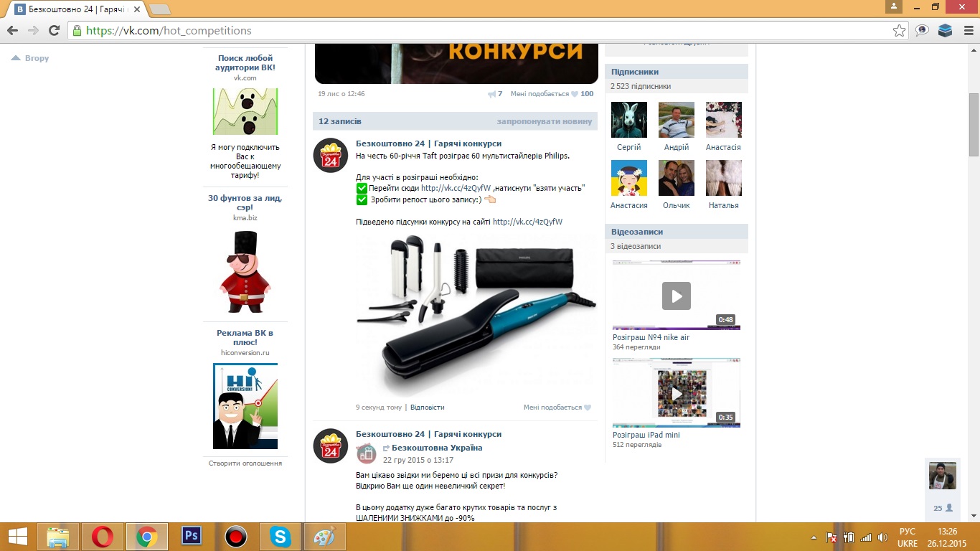Image resolution: width=980 pixels, height=551 pixels.
Task: Click the layered stack extension icon
Action: [945, 31]
